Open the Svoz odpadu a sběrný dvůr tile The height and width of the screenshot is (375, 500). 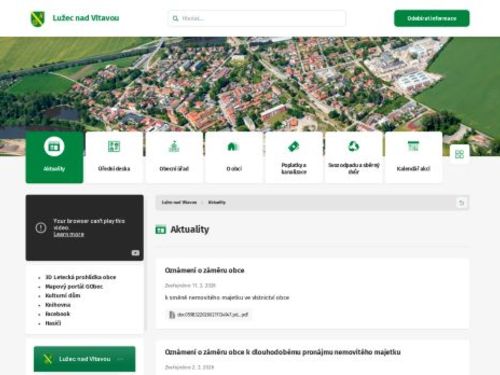point(354,157)
